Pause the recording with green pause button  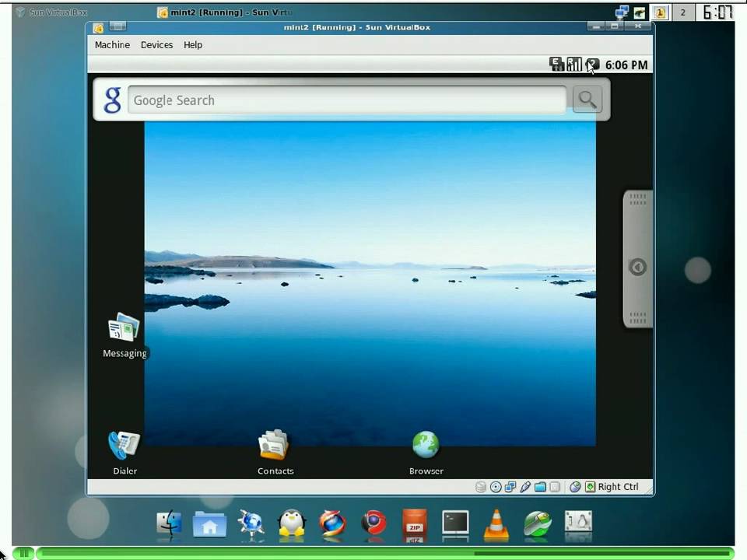(x=23, y=553)
